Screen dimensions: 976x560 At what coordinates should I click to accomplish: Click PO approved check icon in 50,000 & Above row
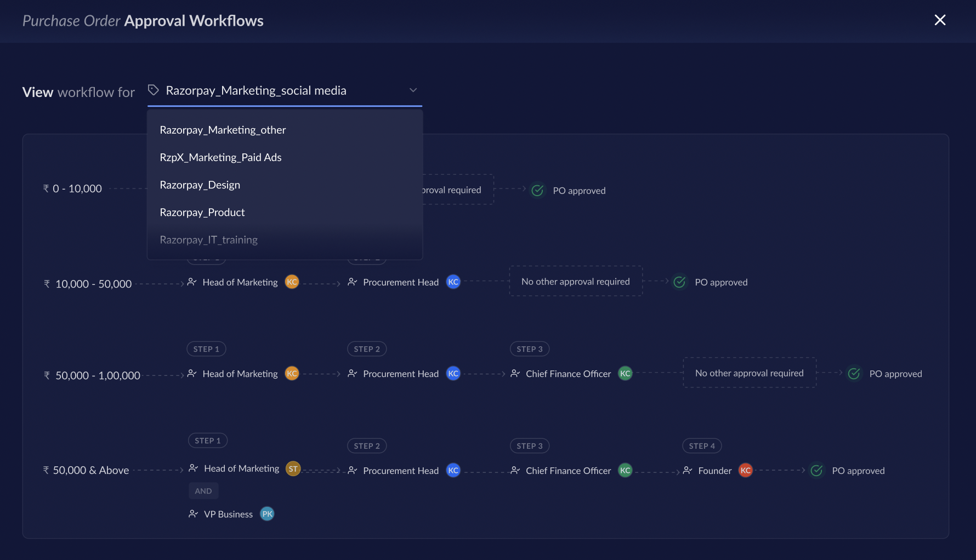[816, 470]
